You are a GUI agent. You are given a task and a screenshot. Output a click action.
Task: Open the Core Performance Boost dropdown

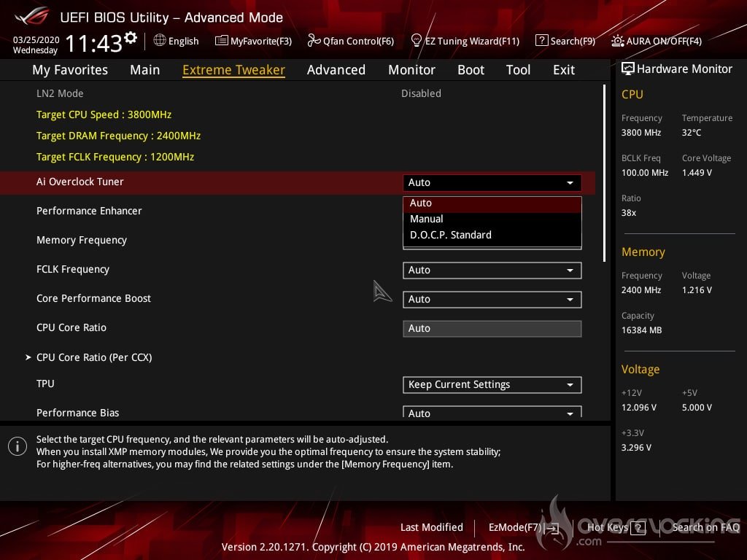pyautogui.click(x=492, y=299)
